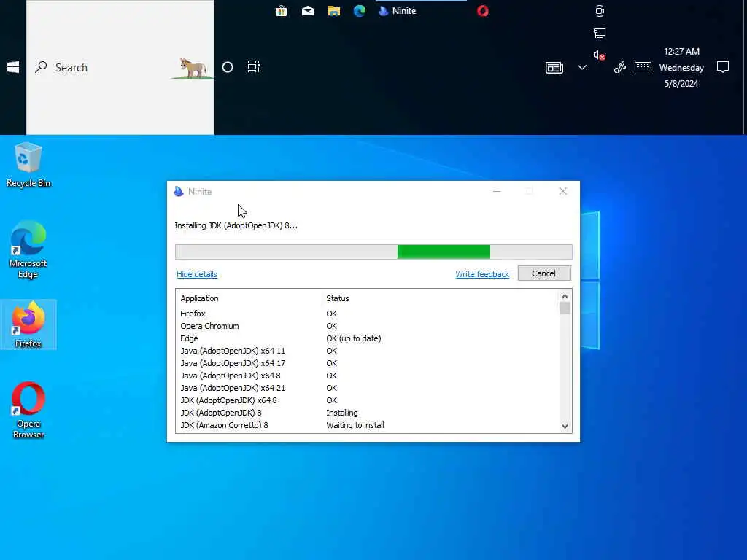Select the Opera Chromium row
747x560 pixels.
click(x=367, y=326)
